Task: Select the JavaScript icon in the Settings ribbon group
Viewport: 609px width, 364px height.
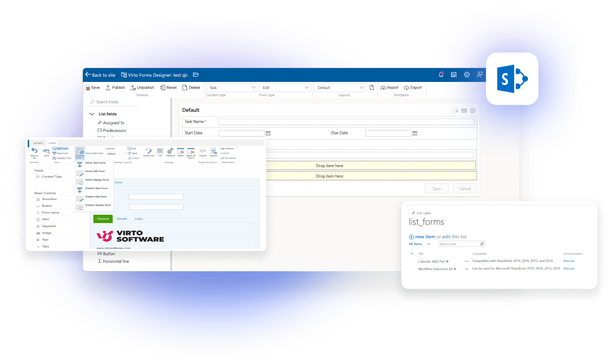Action: click(x=149, y=151)
